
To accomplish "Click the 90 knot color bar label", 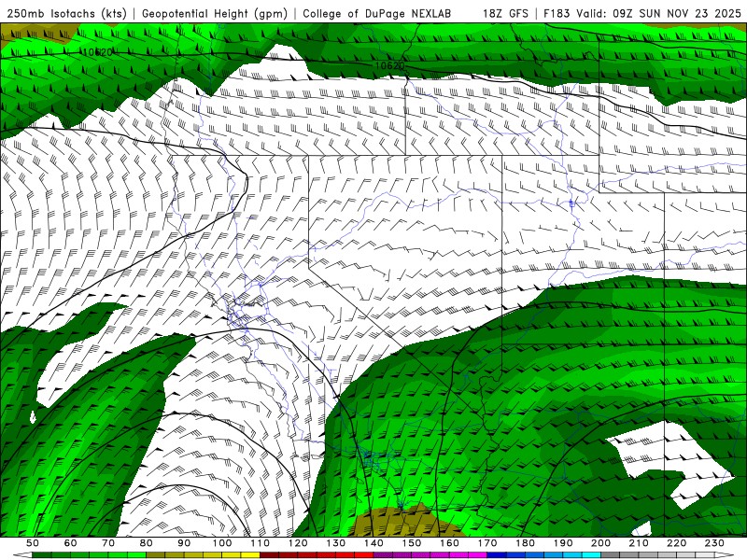I will [x=184, y=543].
